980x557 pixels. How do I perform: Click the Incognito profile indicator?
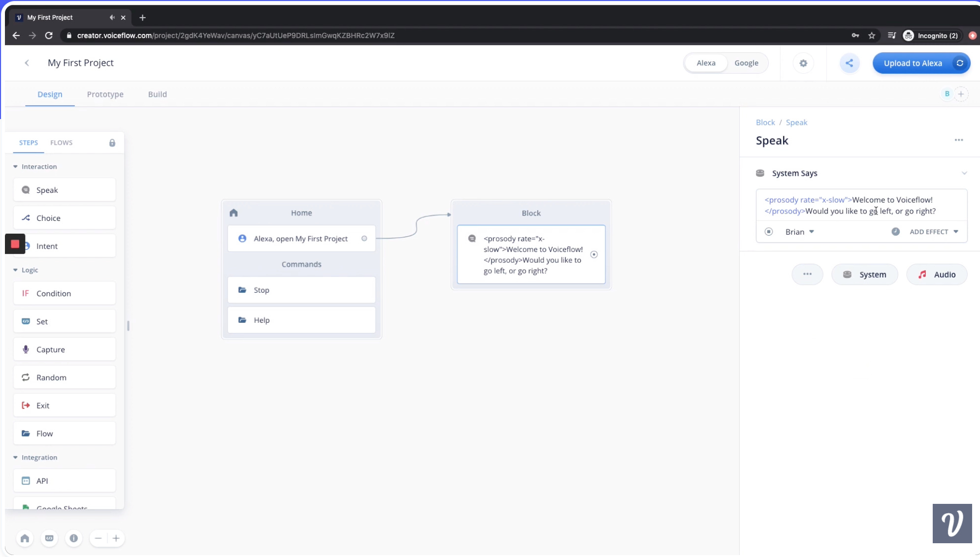pos(930,35)
